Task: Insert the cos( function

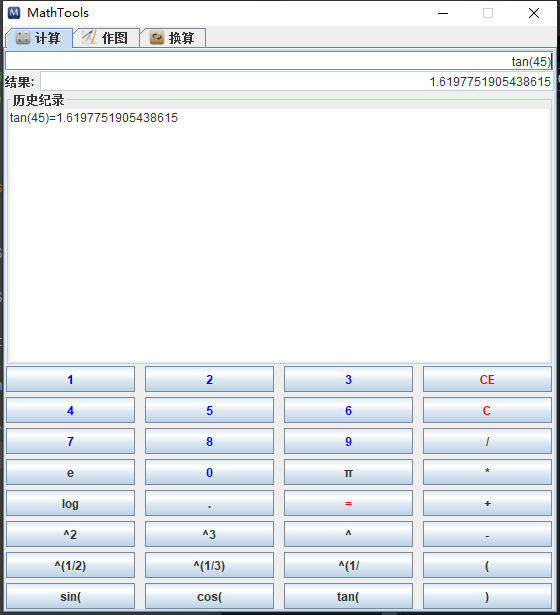Action: click(209, 596)
